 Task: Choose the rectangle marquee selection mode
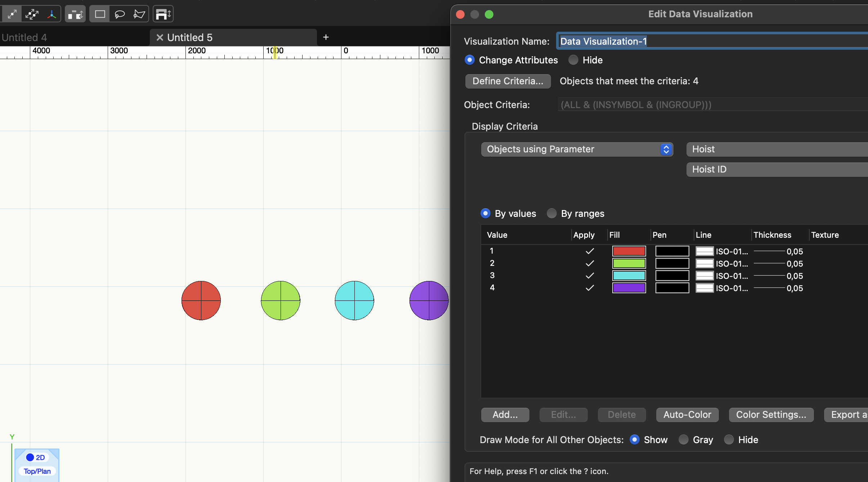click(x=100, y=14)
